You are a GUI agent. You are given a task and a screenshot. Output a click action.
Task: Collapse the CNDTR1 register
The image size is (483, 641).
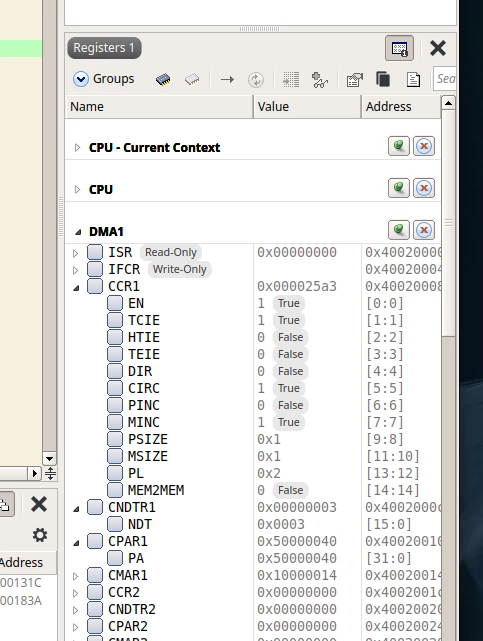click(x=76, y=509)
